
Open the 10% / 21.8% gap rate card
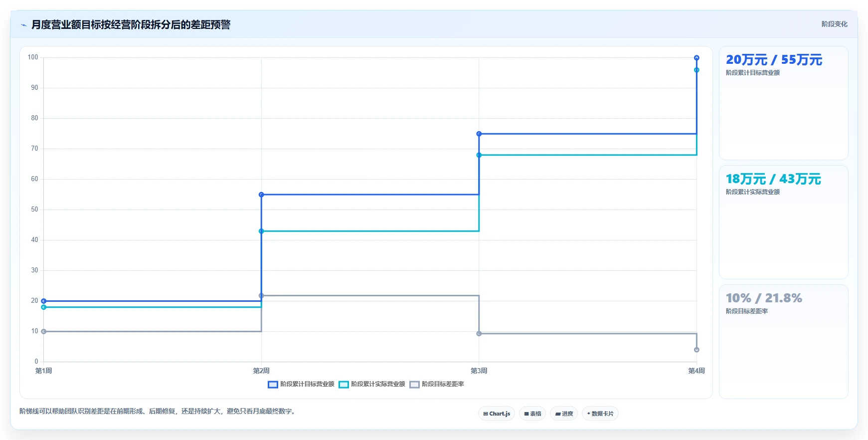(783, 341)
